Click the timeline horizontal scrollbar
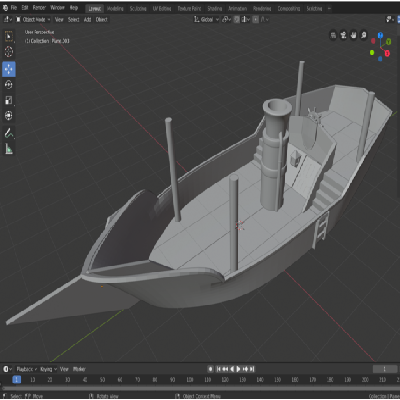 200,388
